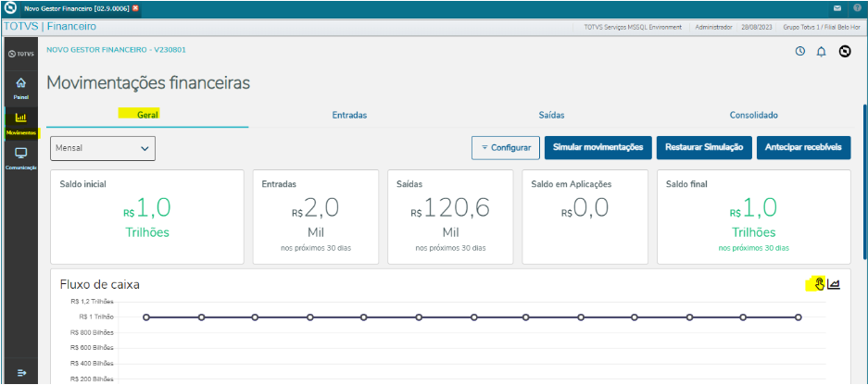This screenshot has width=868, height=385.
Task: Click the Entradas R$ 2,0 Mil card
Action: click(316, 217)
